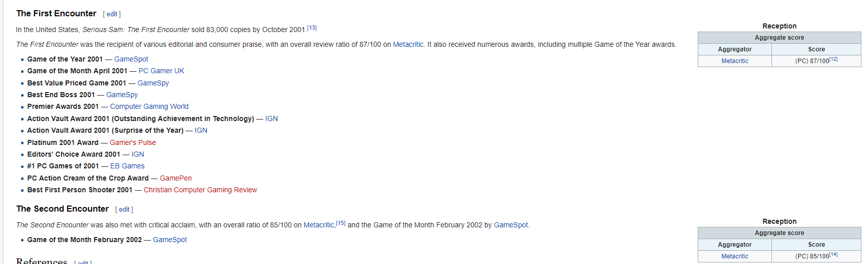Screen dimensions: 868x264
Task: Follow PC Gamer UK link
Action: coord(161,71)
